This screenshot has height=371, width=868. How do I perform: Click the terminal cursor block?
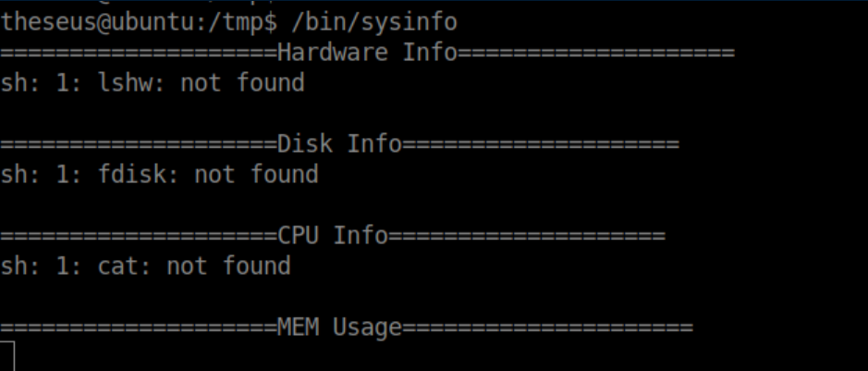point(8,356)
